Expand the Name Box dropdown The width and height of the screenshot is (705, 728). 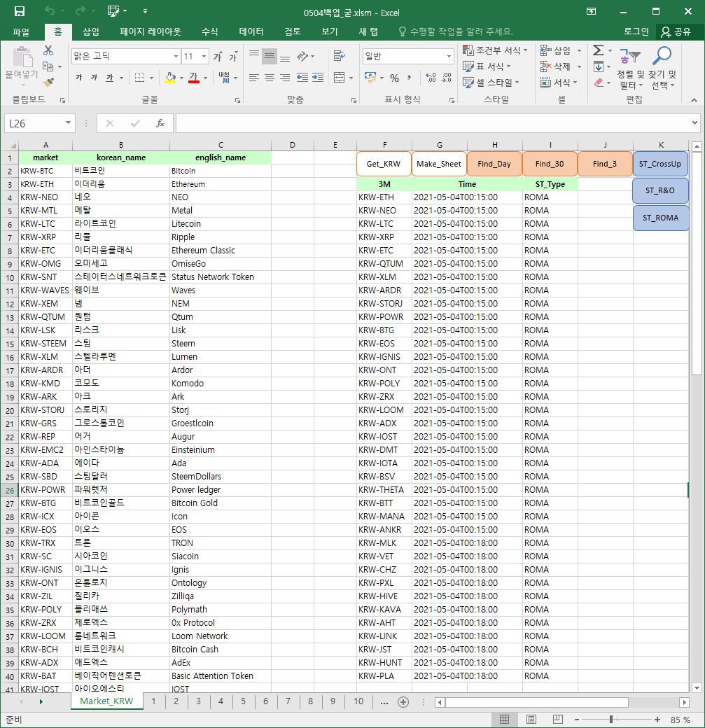coord(68,123)
